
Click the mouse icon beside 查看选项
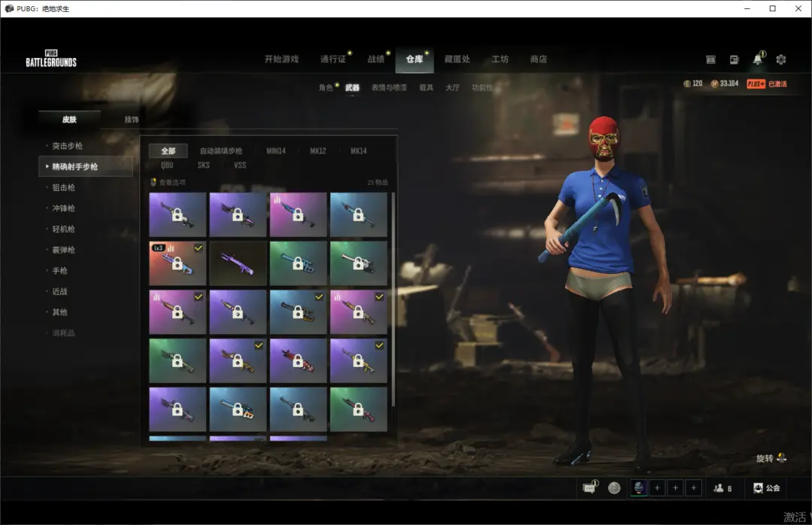(x=153, y=182)
